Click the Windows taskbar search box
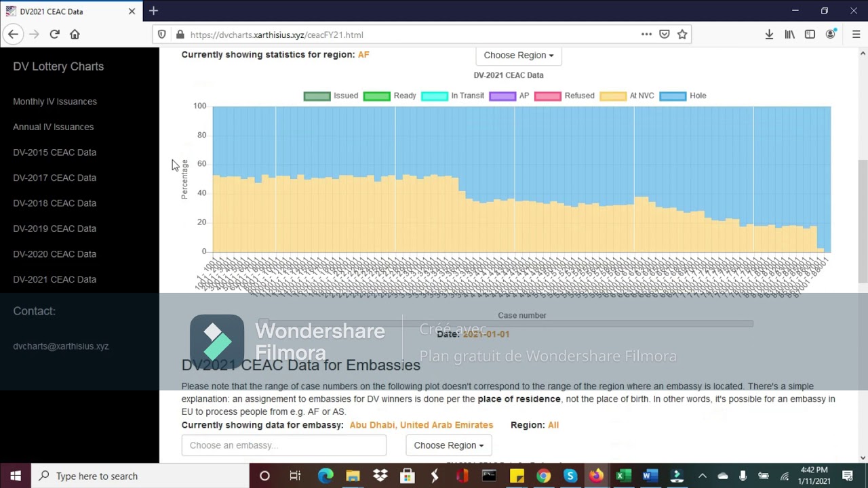Image resolution: width=868 pixels, height=488 pixels. pos(140,476)
